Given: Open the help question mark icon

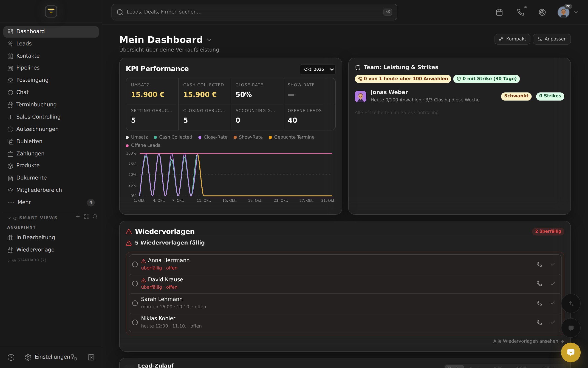Looking at the screenshot, I should [11, 357].
